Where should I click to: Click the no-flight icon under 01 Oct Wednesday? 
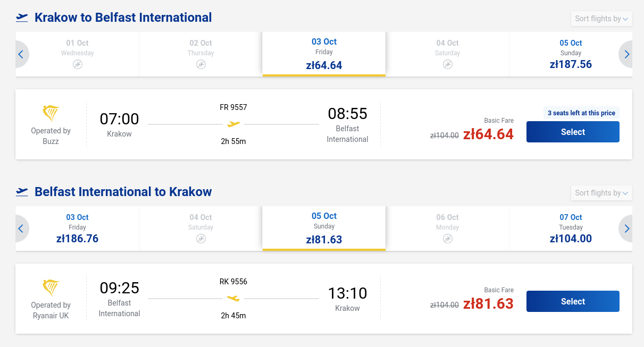pos(78,64)
